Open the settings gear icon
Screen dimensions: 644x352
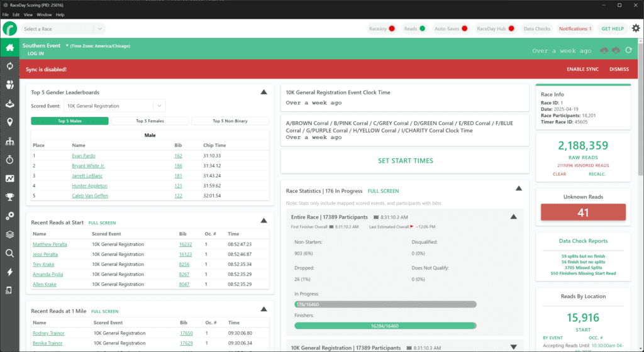click(636, 28)
